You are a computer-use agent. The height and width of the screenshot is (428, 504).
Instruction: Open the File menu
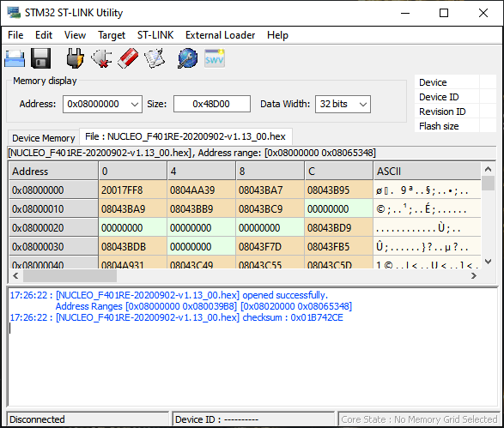(x=15, y=34)
